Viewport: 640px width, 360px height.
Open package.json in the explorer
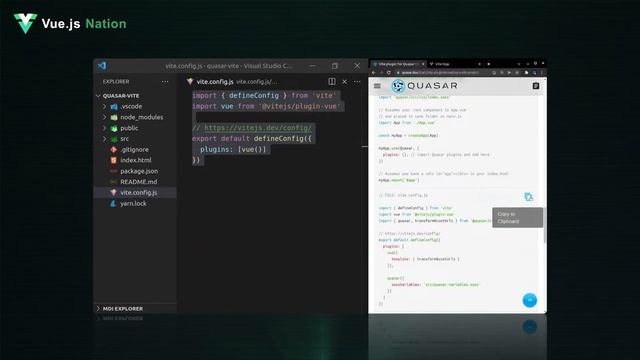[x=139, y=171]
